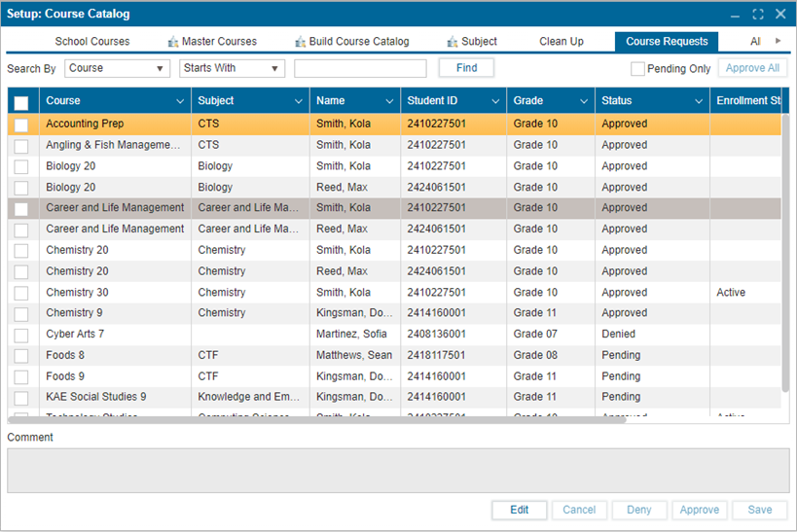
Task: Click the Master Courses tab icon
Action: (x=173, y=42)
